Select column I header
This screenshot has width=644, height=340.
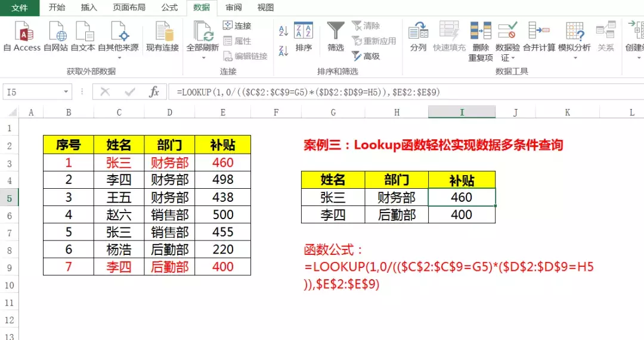point(462,113)
